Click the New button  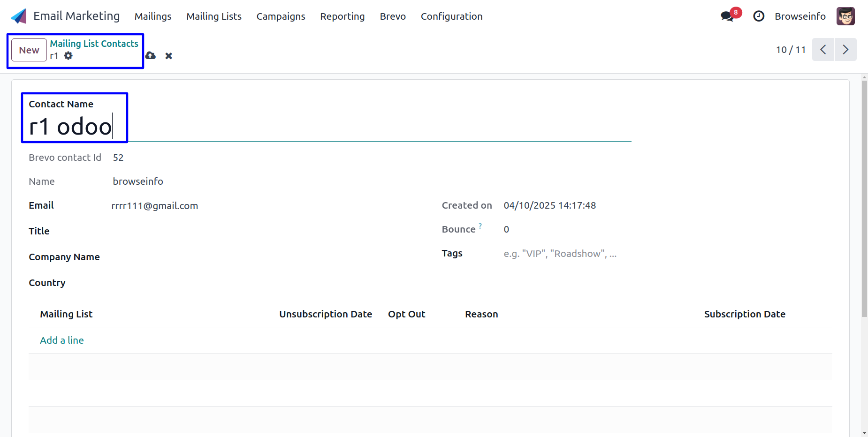click(x=29, y=50)
